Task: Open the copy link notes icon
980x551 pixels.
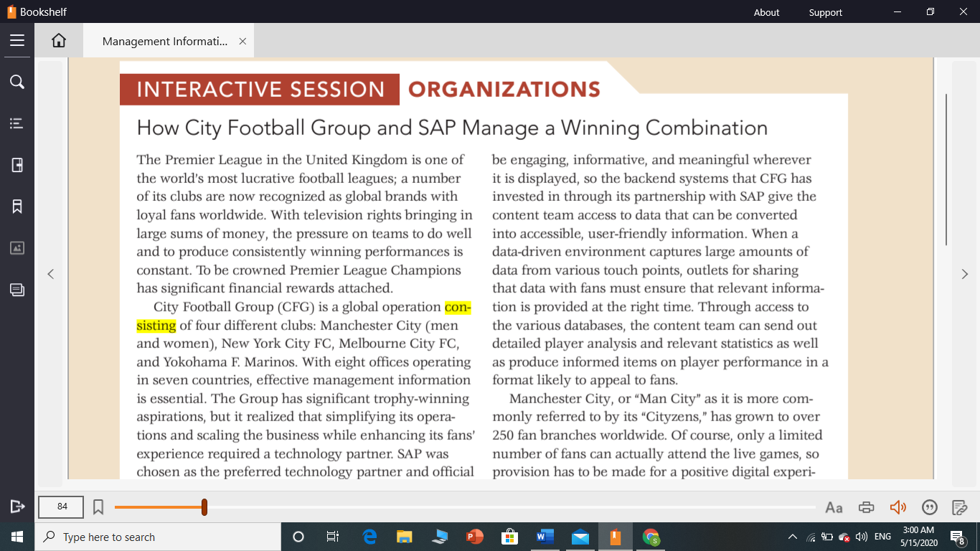Action: coord(960,507)
